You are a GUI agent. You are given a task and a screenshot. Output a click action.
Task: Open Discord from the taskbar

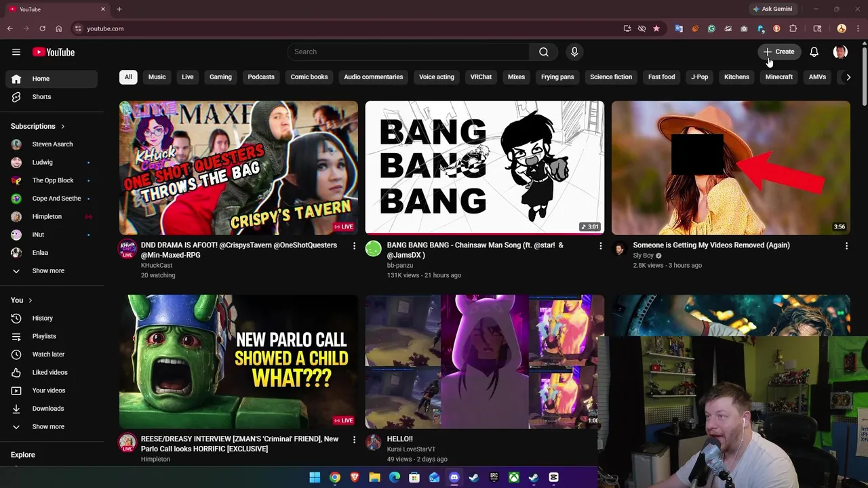click(454, 478)
